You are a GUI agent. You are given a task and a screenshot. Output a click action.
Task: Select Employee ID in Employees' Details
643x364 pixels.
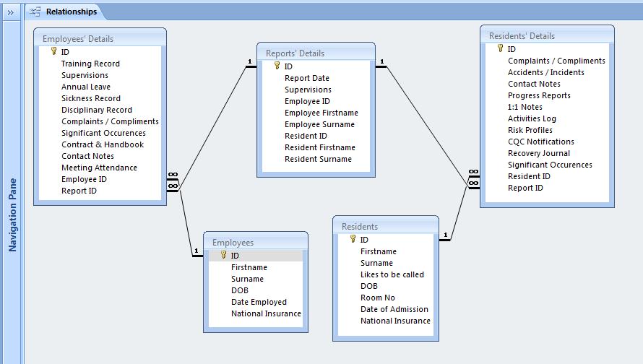click(84, 179)
